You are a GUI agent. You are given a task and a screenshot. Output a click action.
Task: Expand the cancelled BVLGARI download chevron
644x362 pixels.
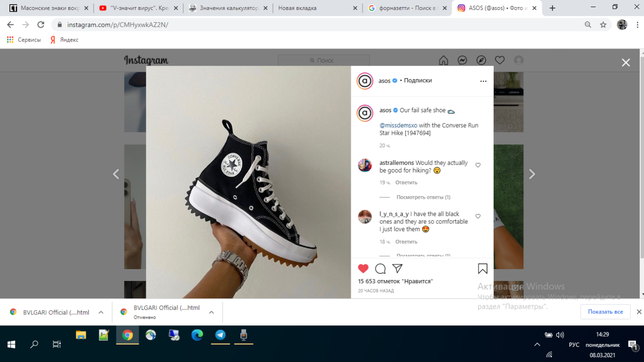point(211,313)
